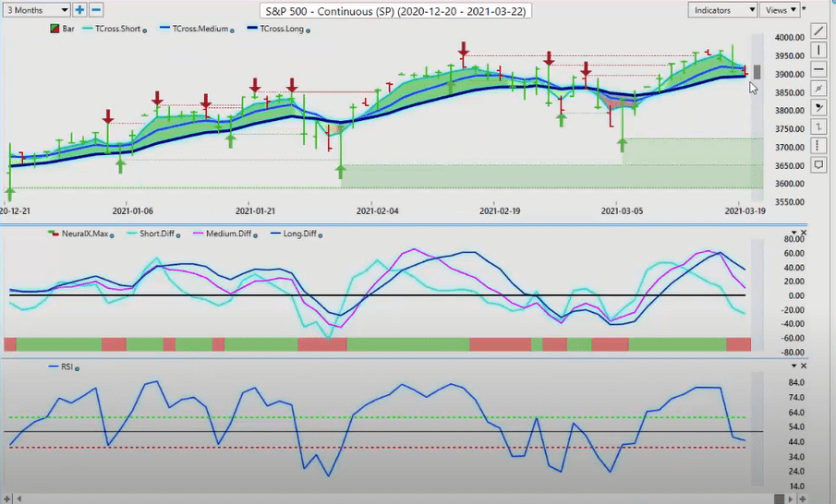
Task: Select the step line drawing tool
Action: (x=818, y=126)
